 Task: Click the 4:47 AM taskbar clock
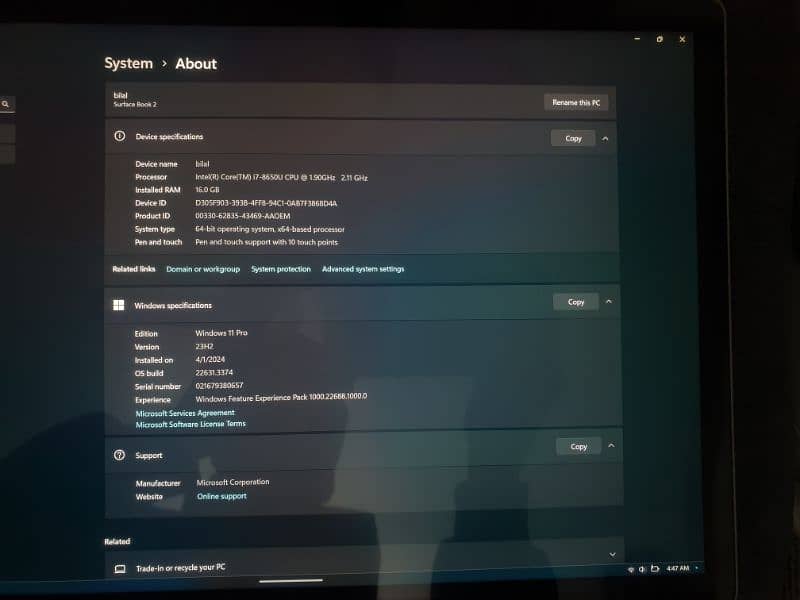click(677, 569)
